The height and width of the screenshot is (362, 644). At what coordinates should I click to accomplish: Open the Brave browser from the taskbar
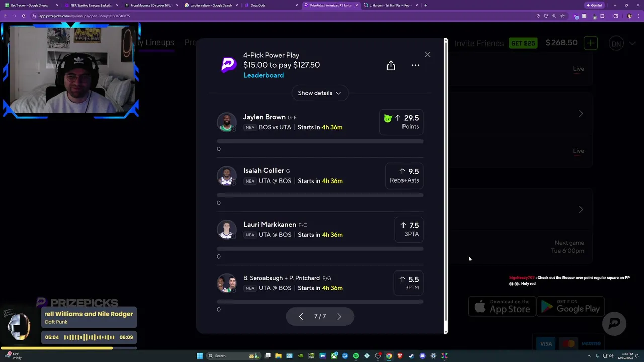400,356
